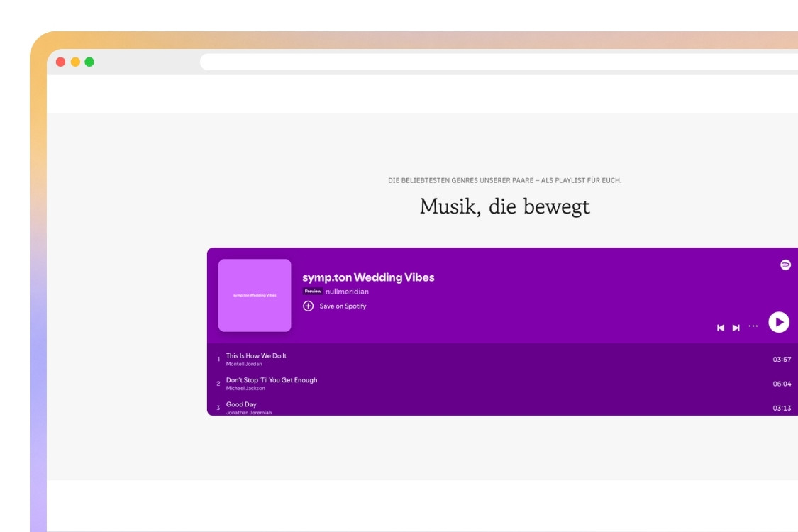
Task: Click the Preview badge
Action: (313, 292)
